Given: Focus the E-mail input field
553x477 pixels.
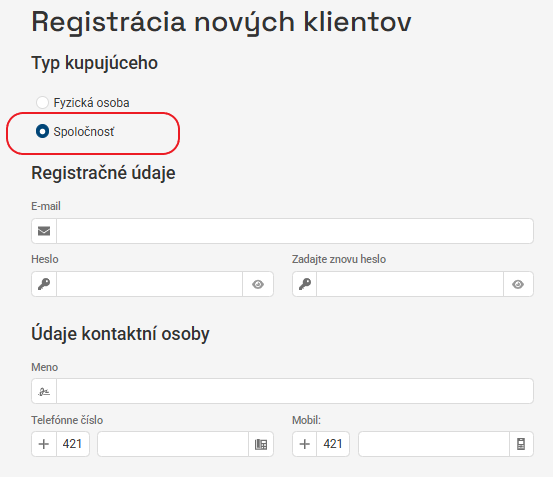Looking at the screenshot, I should pos(295,231).
